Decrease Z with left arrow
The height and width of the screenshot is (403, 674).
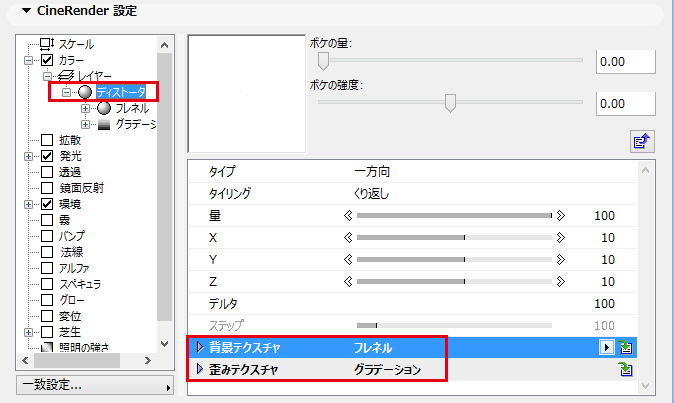(348, 281)
